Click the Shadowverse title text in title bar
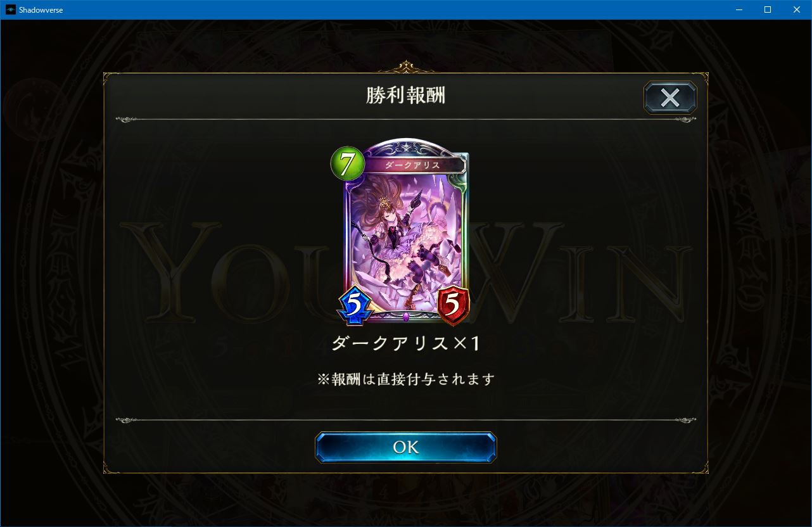The height and width of the screenshot is (527, 812). click(41, 10)
